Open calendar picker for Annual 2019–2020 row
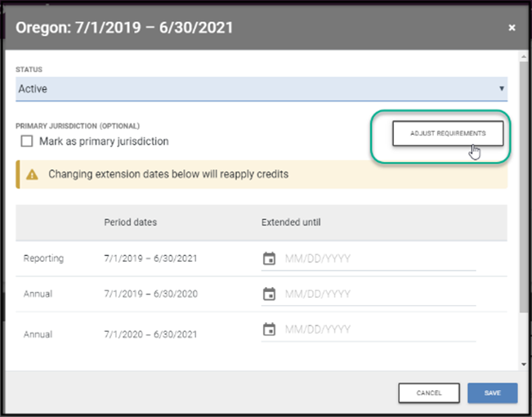Screen dimensions: 532x417 click(x=269, y=294)
